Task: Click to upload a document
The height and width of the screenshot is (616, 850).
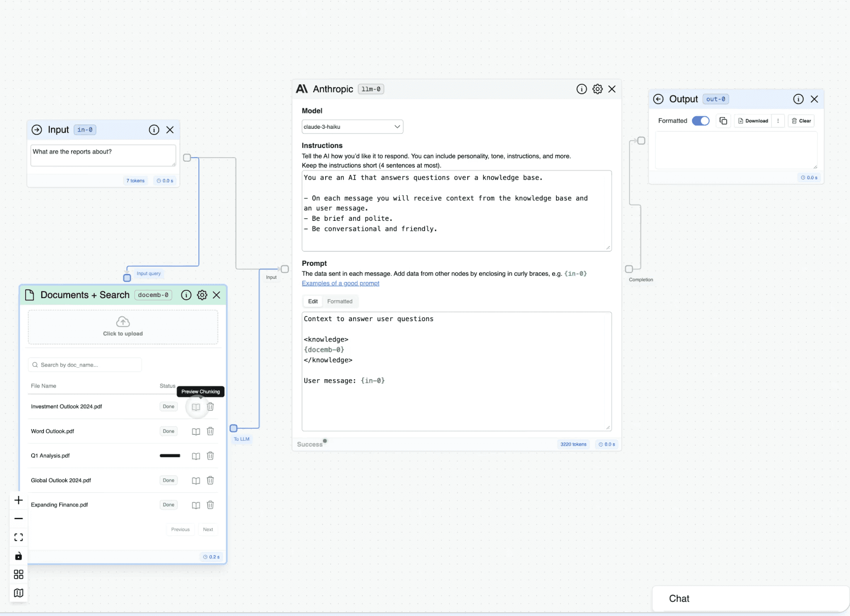Action: (123, 327)
